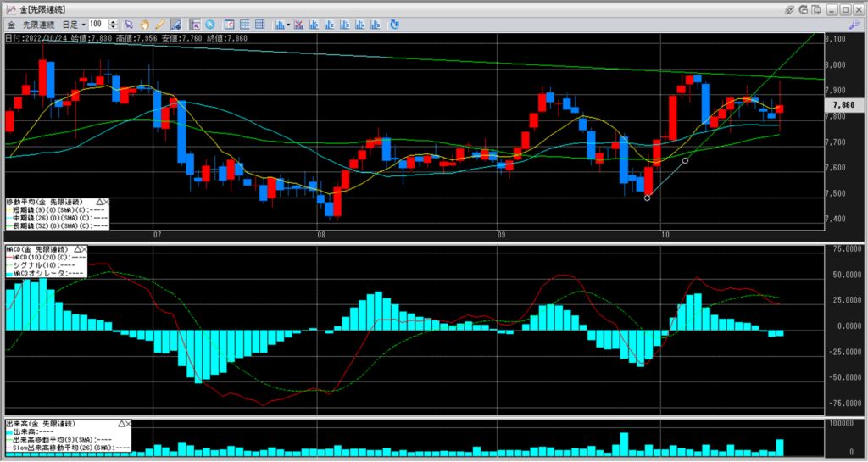This screenshot has height=462, width=868.
Task: Activate the hand pan tool
Action: (x=144, y=25)
